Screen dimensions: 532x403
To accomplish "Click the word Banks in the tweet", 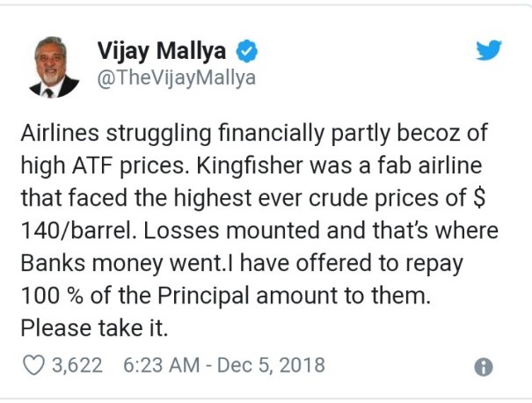I will (x=49, y=264).
